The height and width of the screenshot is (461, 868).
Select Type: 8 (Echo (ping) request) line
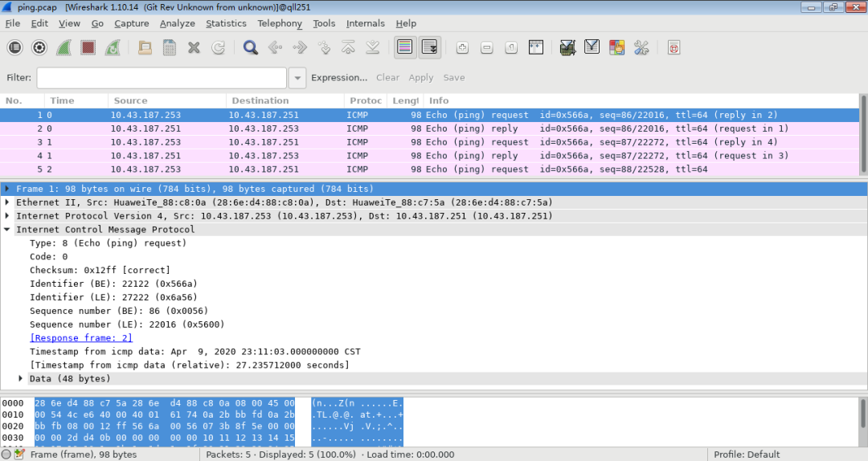coord(108,243)
